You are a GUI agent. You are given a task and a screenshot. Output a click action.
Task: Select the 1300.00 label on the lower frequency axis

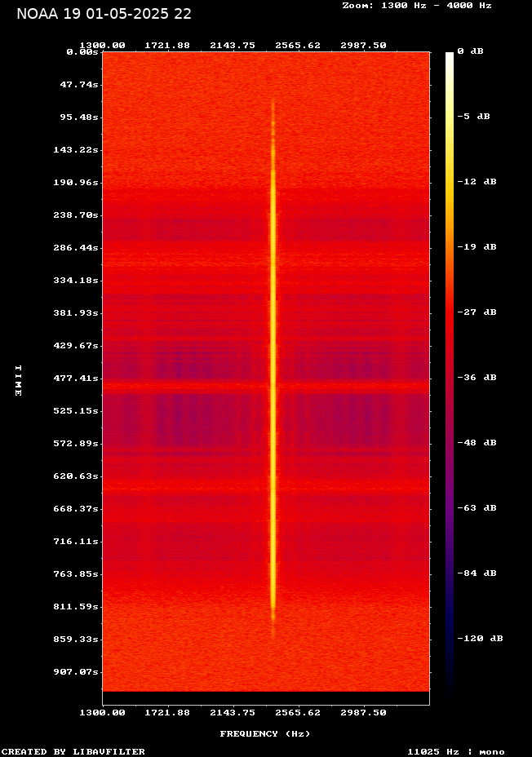[102, 713]
